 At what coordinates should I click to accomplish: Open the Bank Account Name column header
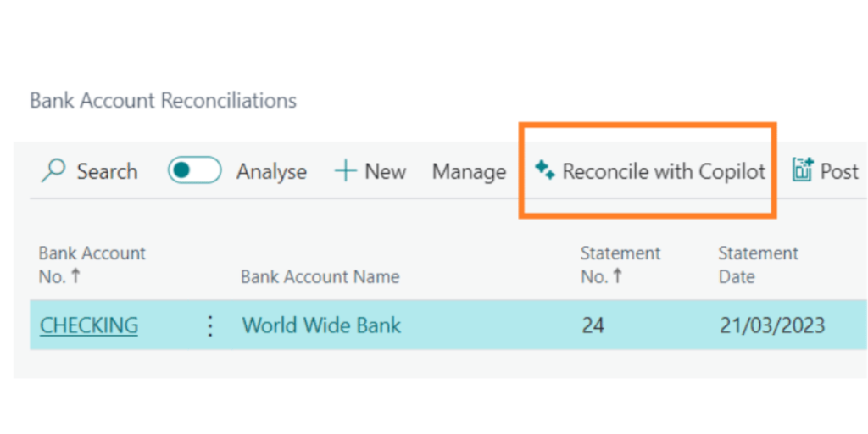[320, 277]
